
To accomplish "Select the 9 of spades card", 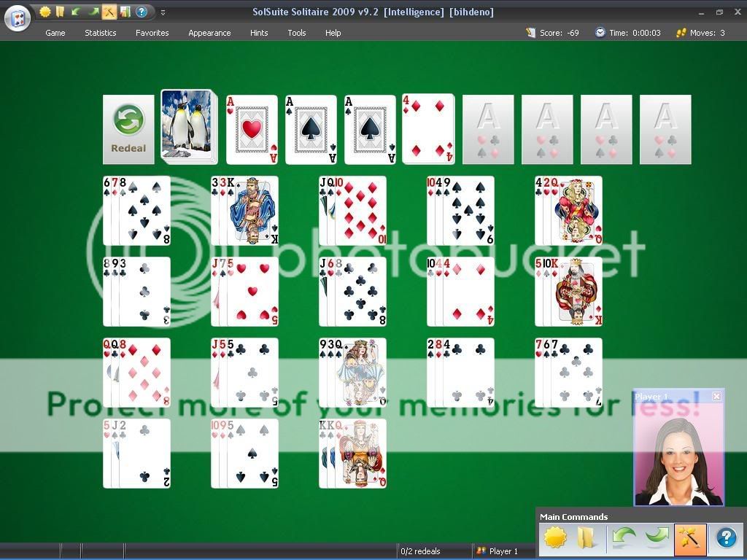I will click(468, 211).
